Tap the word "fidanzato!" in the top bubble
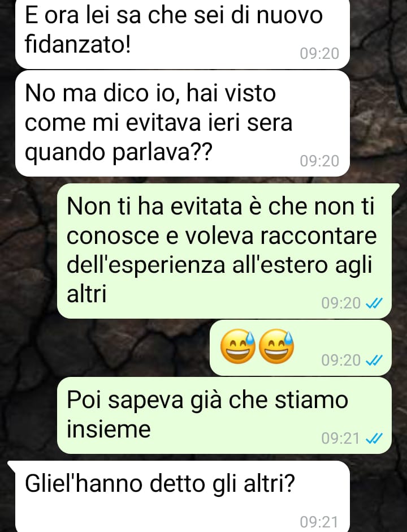 coord(77,45)
